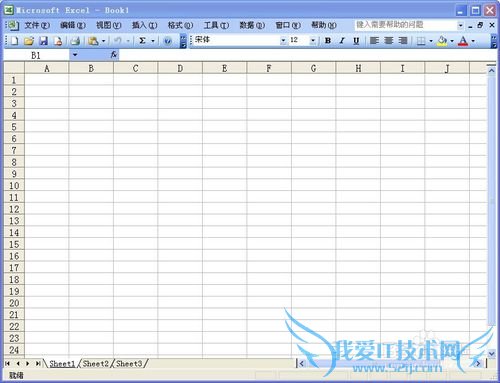Toggle Align Right

[x=403, y=41]
